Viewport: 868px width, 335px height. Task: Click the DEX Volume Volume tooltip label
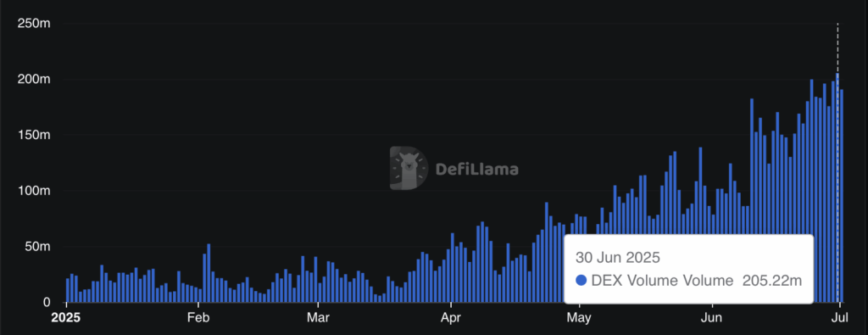[662, 281]
